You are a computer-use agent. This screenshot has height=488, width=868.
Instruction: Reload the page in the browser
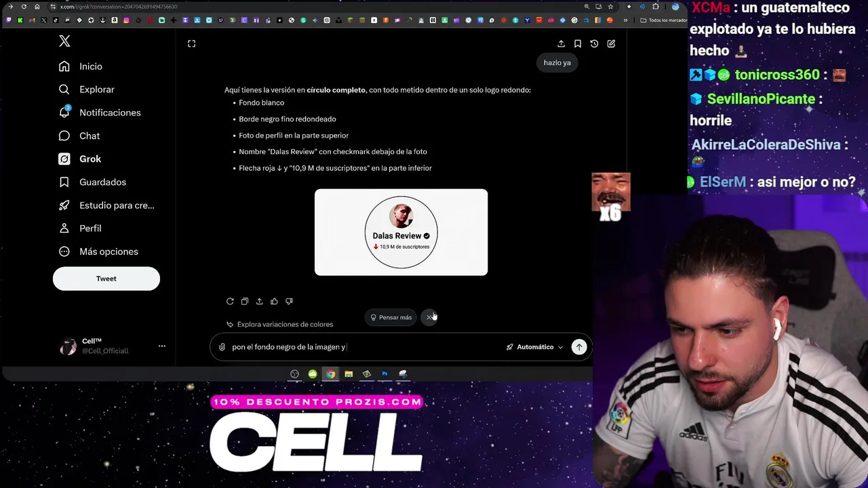tap(24, 7)
